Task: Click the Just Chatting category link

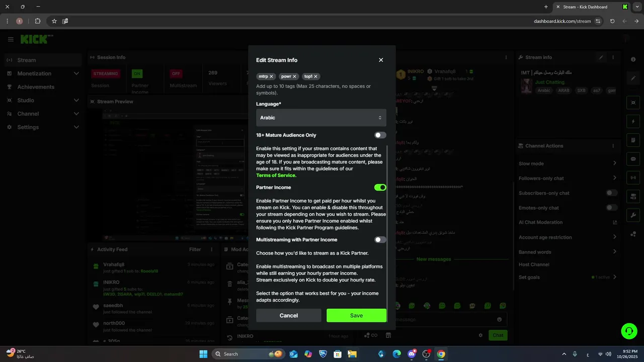Action: point(549,82)
